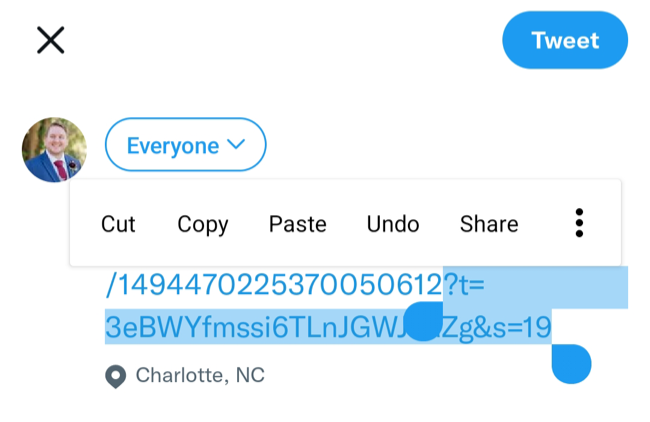Select Copy in the text menu

[x=203, y=224]
